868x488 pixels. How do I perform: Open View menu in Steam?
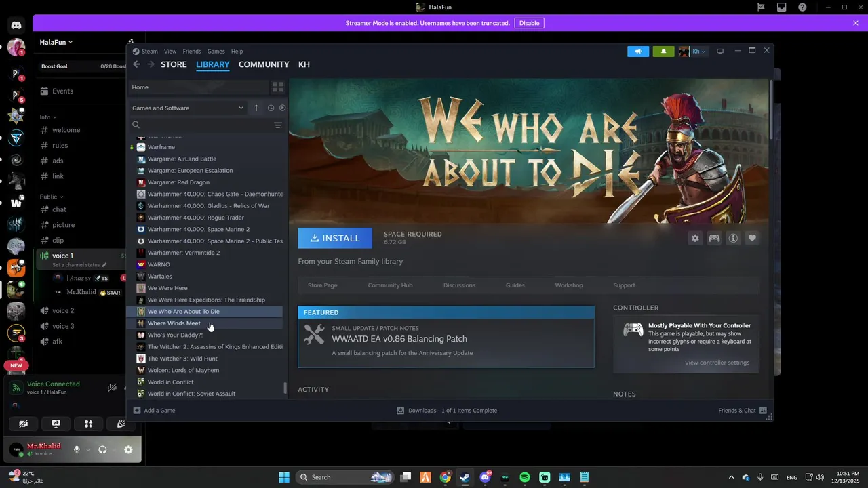pos(170,52)
